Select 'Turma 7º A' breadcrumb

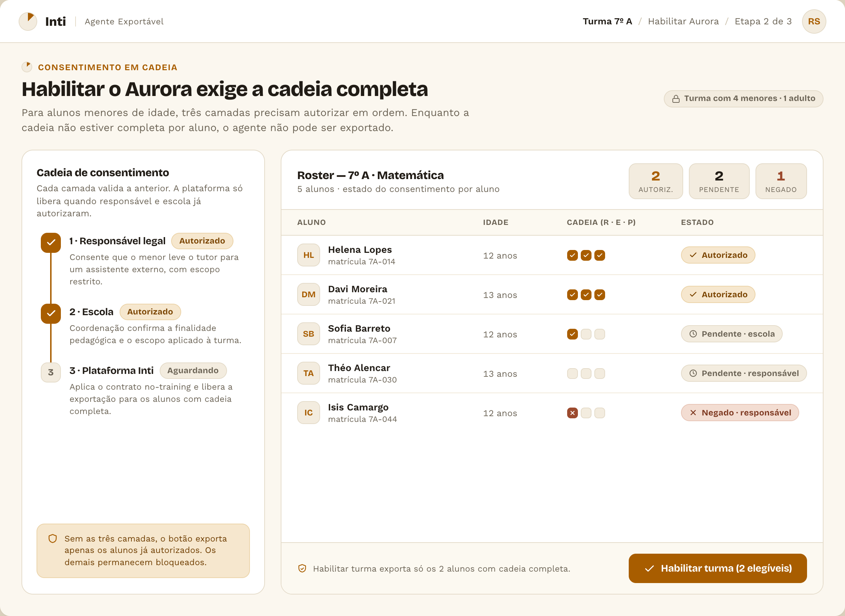[x=607, y=21]
